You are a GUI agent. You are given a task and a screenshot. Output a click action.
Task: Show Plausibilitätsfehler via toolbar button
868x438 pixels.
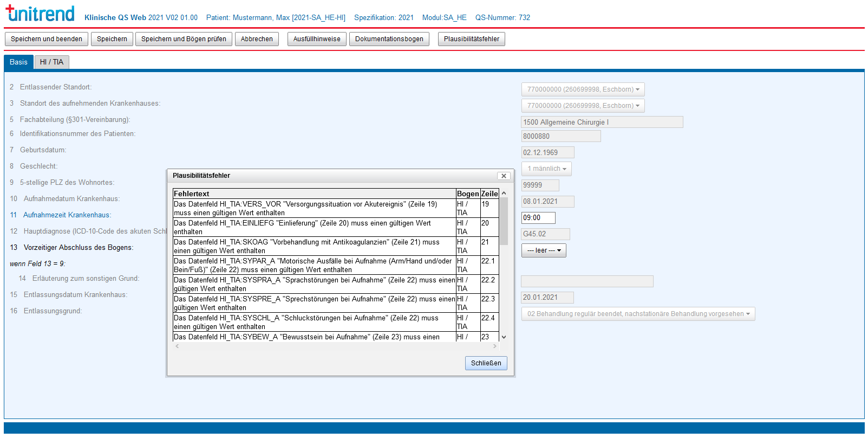pyautogui.click(x=472, y=39)
